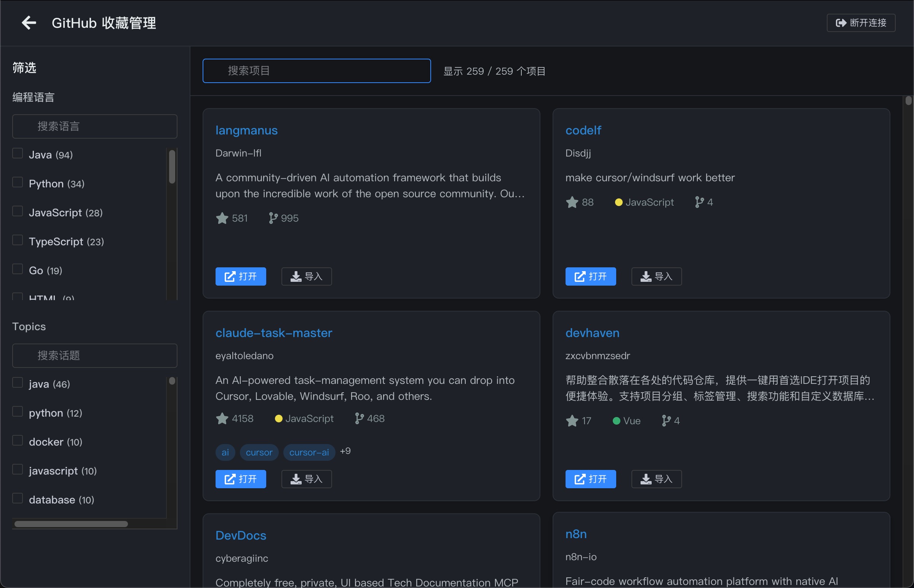Image resolution: width=914 pixels, height=588 pixels.
Task: Open the claude-task-master repository link
Action: 274,333
